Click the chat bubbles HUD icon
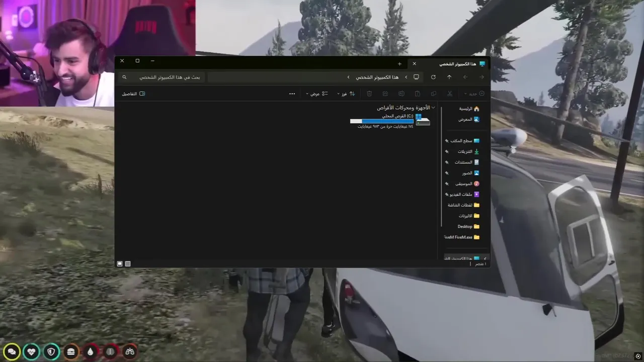Viewport: 644px width, 362px height. pyautogui.click(x=12, y=351)
